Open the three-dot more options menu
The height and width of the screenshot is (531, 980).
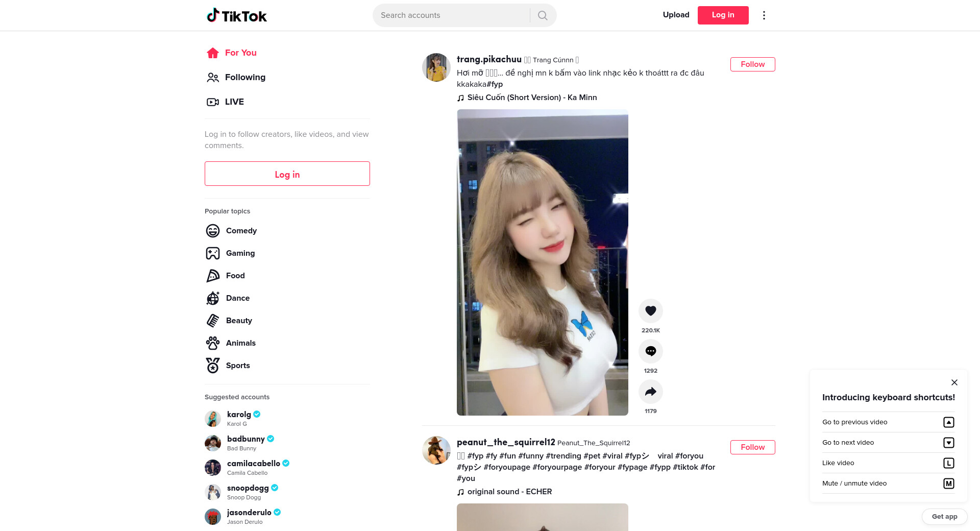(x=764, y=15)
